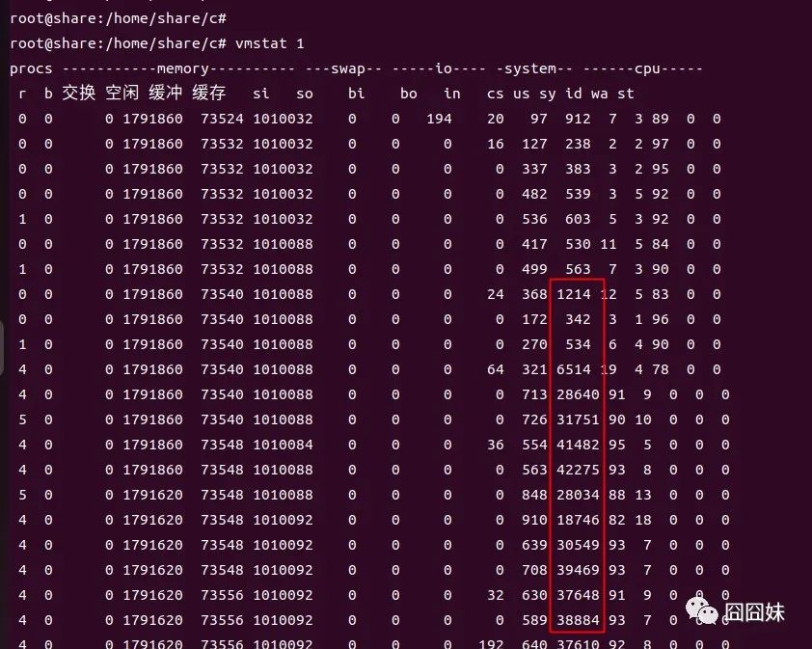
Task: Click the 'si' column header
Action: [261, 94]
